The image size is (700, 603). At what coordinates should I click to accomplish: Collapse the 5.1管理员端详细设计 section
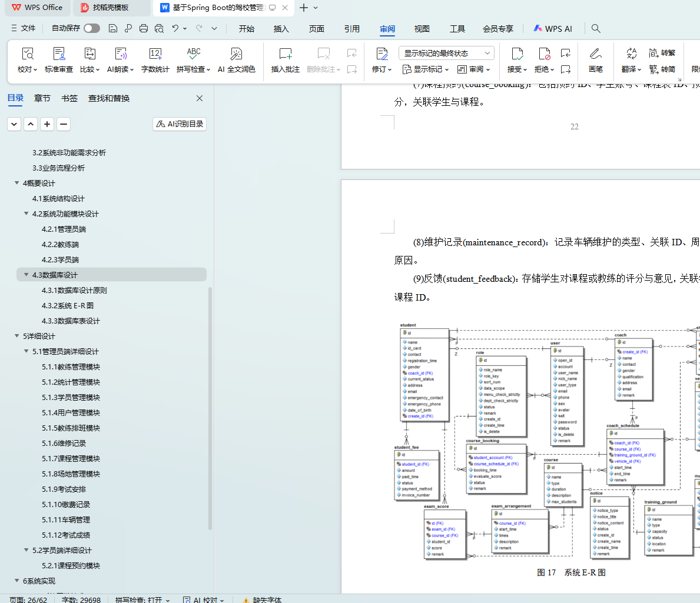pyautogui.click(x=26, y=351)
